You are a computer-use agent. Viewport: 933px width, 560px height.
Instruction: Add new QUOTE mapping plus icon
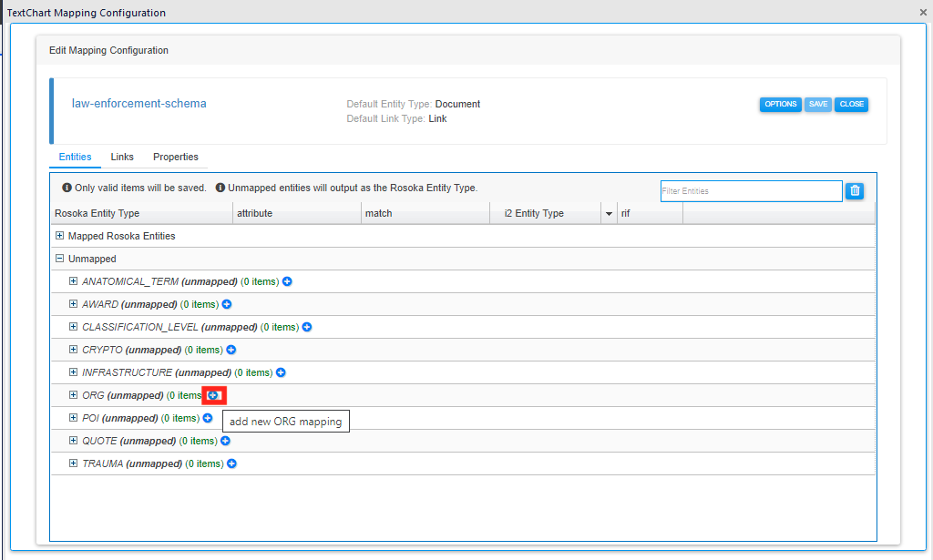226,441
